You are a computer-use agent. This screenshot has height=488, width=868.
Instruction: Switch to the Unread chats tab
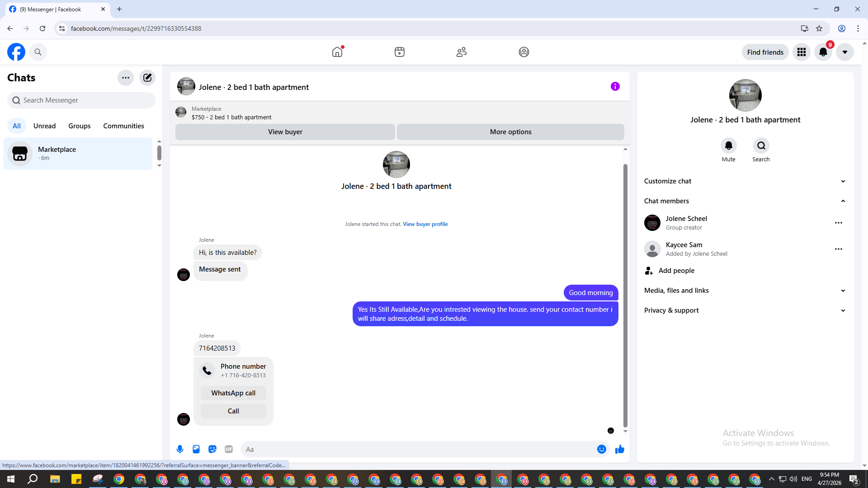point(44,126)
